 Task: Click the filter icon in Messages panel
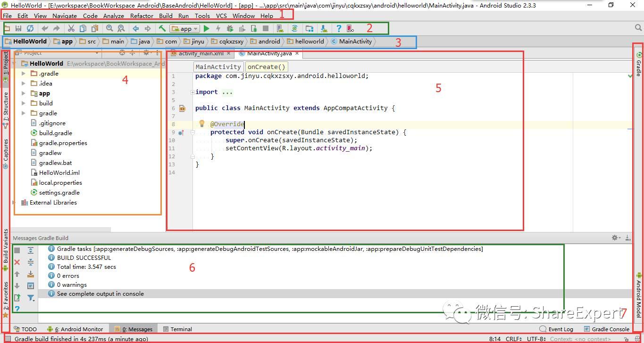click(31, 298)
